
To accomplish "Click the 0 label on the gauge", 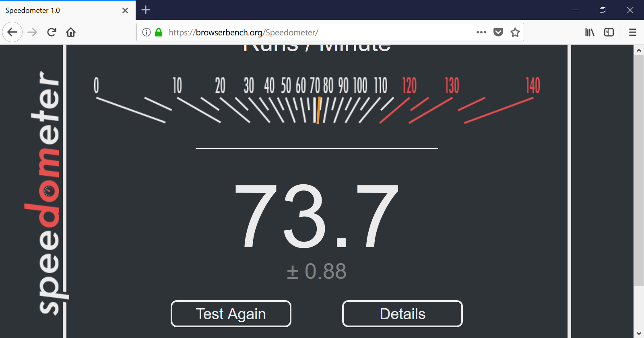I will [x=96, y=86].
